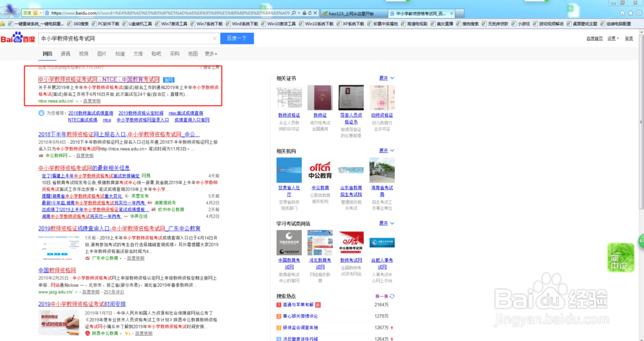Click the lock icon in address bar
This screenshot has width=644, height=341.
[305, 13]
